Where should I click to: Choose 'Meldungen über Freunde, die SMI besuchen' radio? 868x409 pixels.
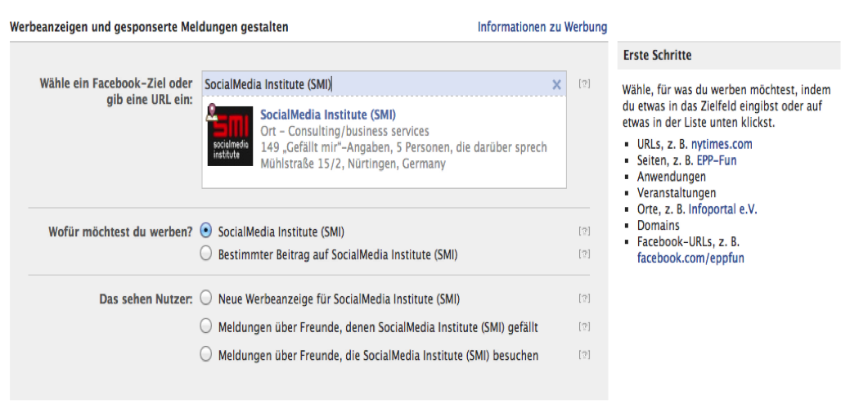click(205, 354)
